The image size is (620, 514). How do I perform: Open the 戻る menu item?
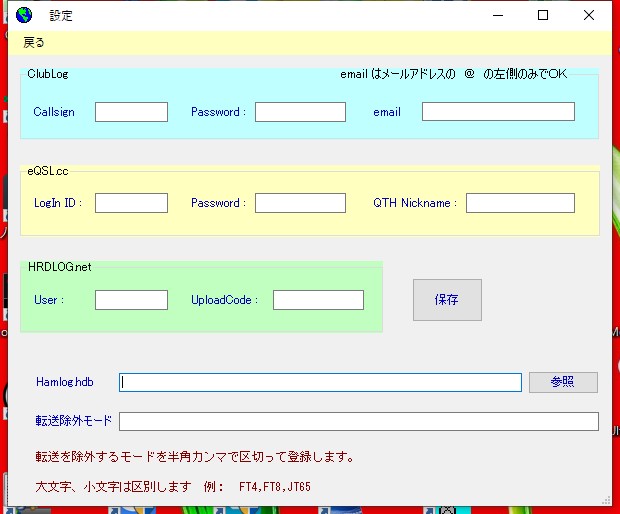coord(34,42)
